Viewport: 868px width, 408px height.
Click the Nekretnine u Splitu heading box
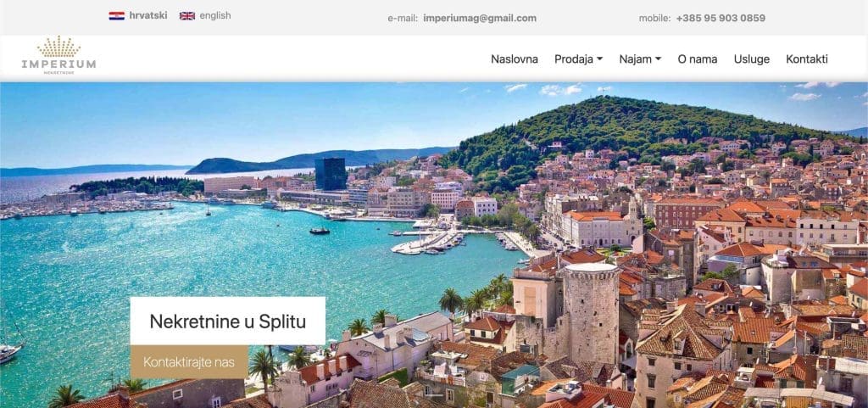pyautogui.click(x=227, y=321)
